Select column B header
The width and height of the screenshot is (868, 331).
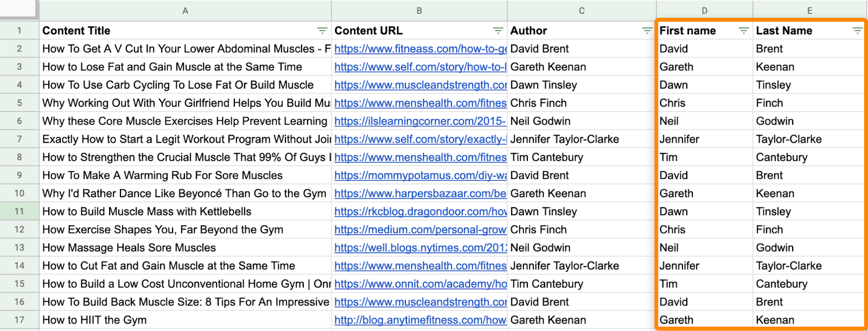(x=419, y=11)
